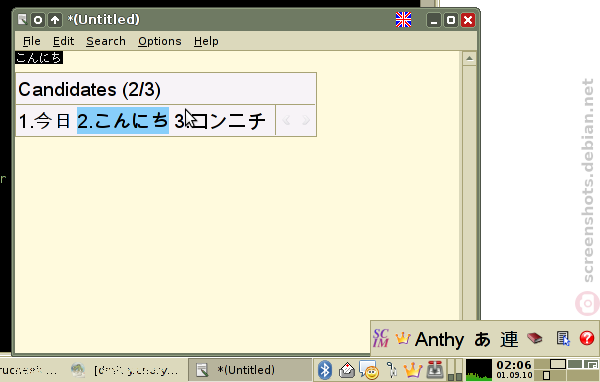Click the SCIM logo icon on the toolbar

coord(381,338)
